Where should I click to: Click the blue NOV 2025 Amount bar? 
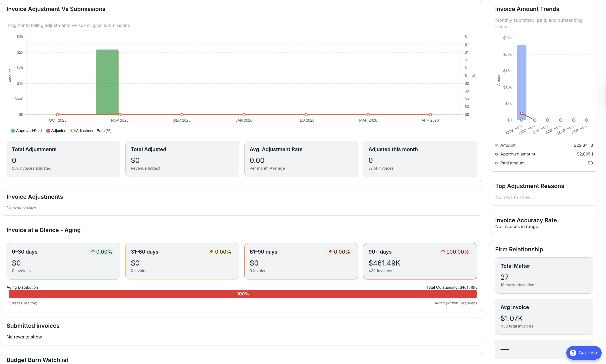pyautogui.click(x=521, y=81)
